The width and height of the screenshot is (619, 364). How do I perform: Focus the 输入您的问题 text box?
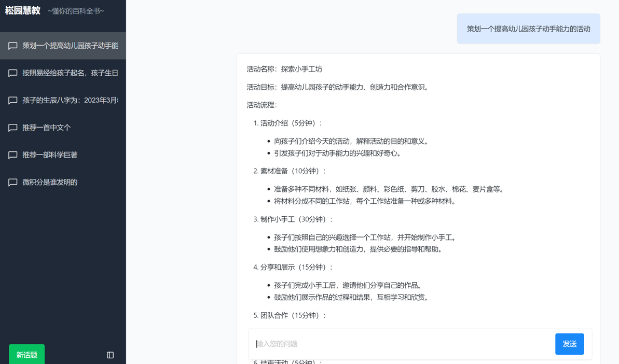(x=402, y=344)
